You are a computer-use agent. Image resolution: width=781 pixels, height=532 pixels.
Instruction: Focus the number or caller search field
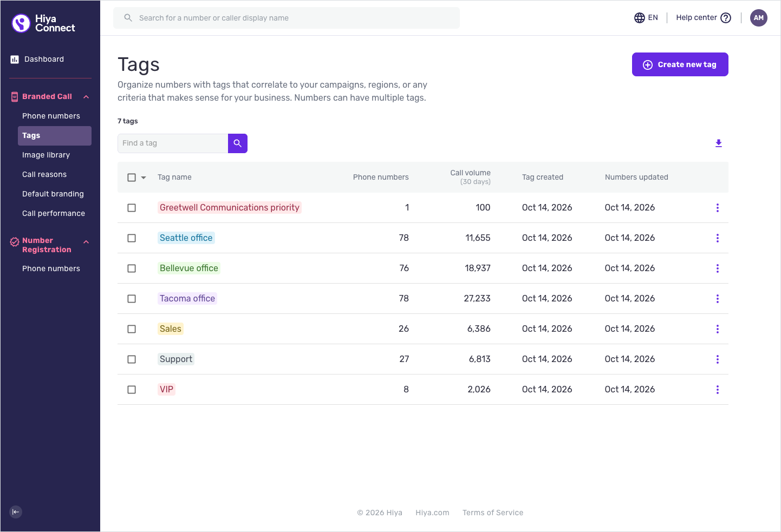tap(287, 18)
